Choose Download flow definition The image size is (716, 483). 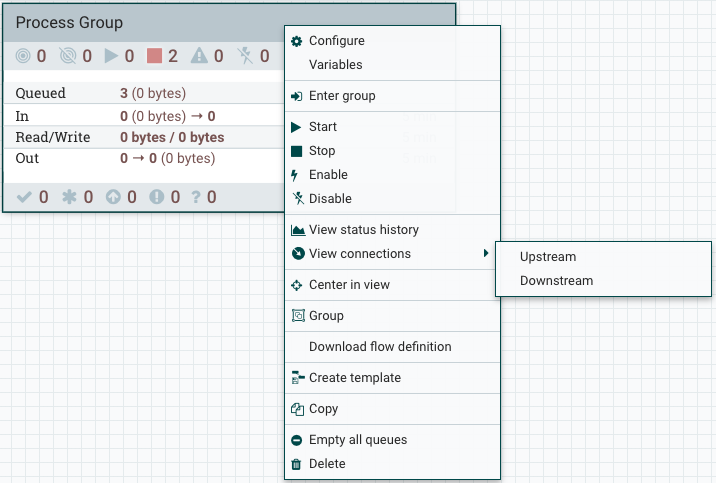point(380,347)
